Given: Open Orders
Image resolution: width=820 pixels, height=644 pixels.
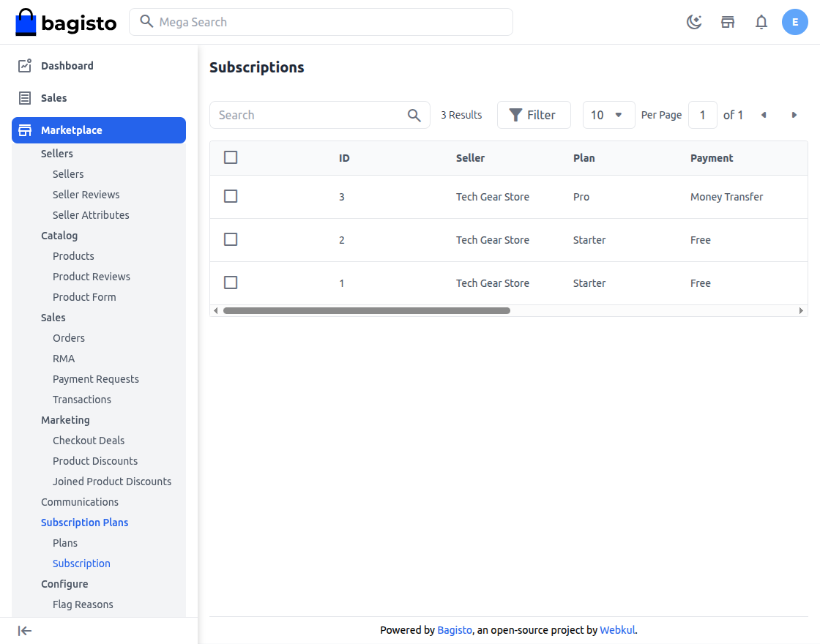Looking at the screenshot, I should [x=69, y=338].
